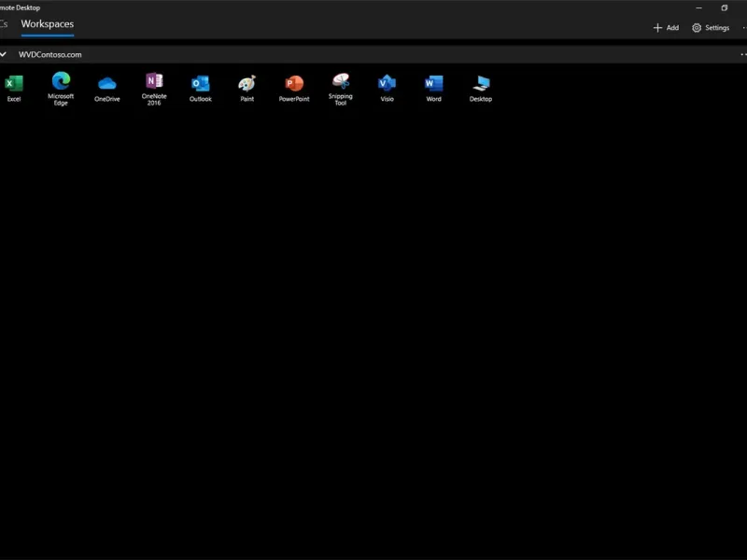The height and width of the screenshot is (560, 747).
Task: Click the Add button
Action: [x=666, y=28]
